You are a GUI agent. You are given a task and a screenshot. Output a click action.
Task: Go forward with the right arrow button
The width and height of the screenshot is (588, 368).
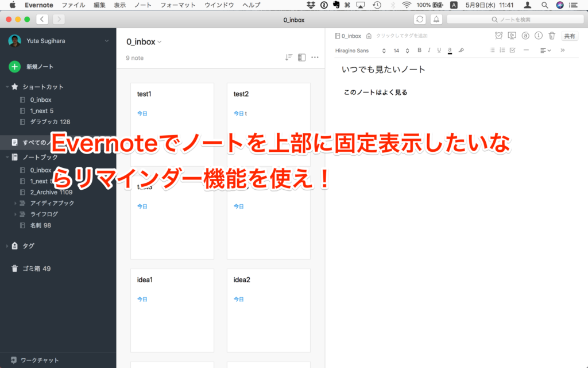point(59,19)
